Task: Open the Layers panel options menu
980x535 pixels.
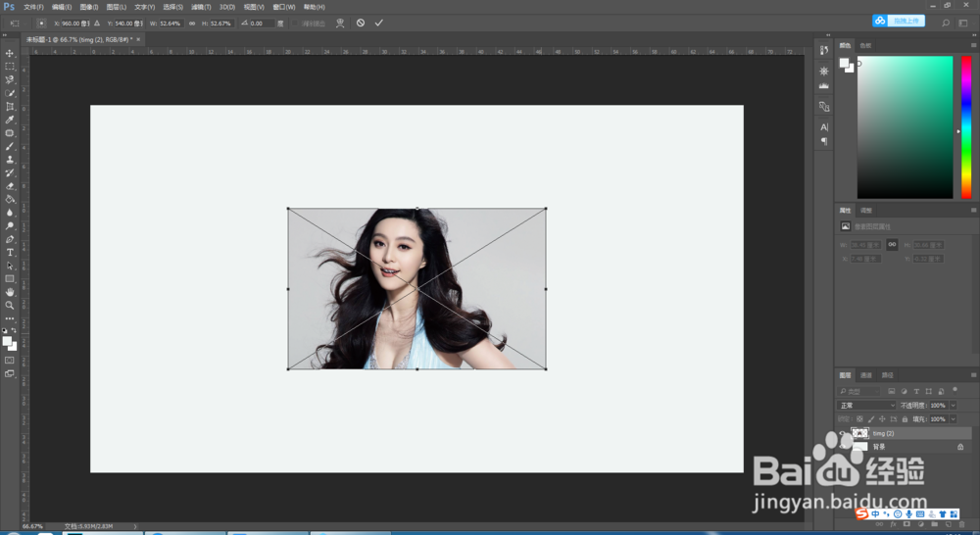Action: click(973, 375)
